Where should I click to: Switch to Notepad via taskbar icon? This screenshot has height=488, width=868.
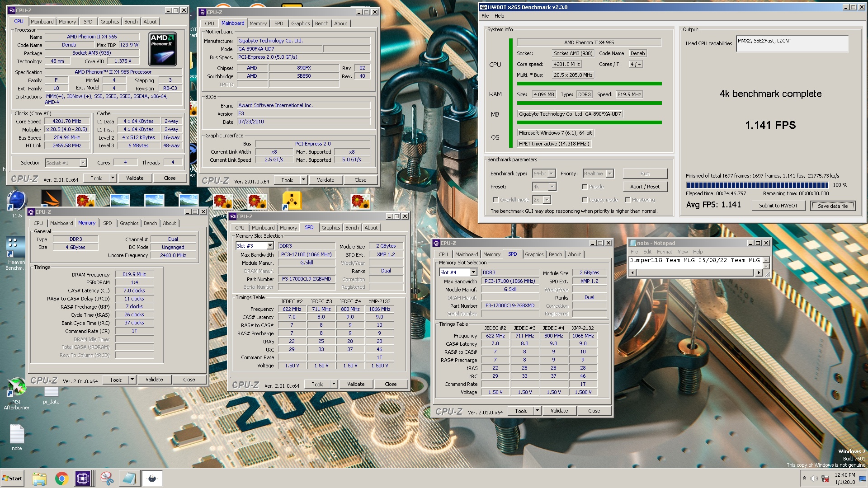[x=129, y=479]
